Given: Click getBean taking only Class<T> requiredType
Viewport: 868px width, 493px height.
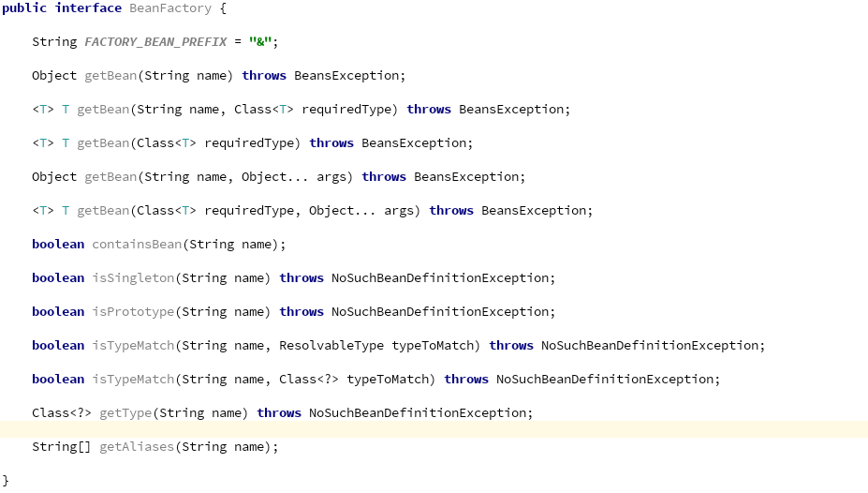Looking at the screenshot, I should (103, 143).
